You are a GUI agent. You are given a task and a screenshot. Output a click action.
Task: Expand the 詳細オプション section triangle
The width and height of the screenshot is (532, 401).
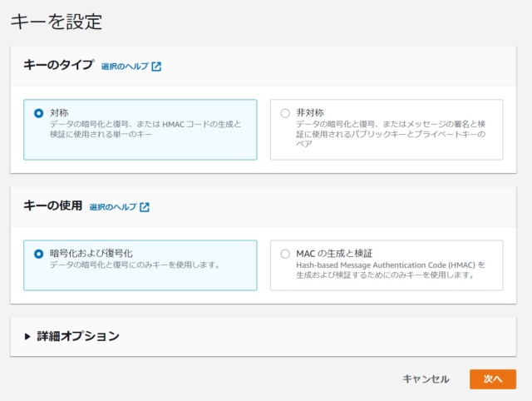(27, 336)
